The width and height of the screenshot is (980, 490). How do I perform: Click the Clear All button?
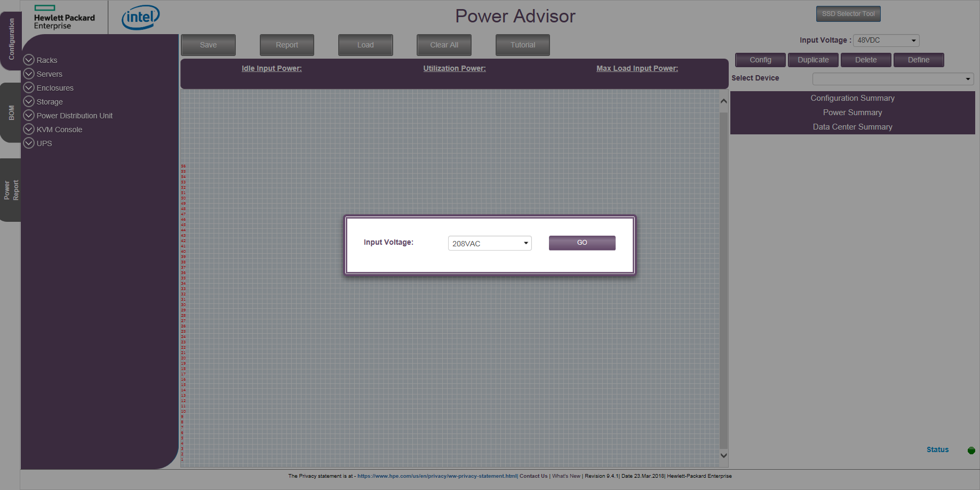(443, 45)
